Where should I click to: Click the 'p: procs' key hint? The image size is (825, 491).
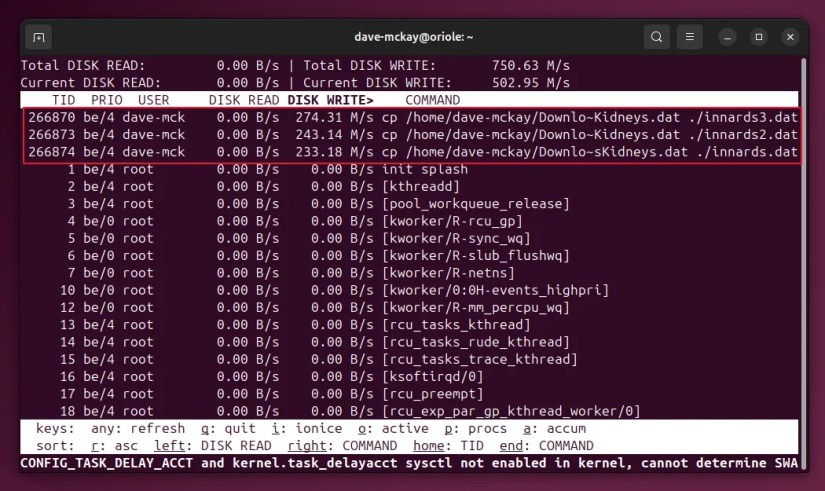click(476, 429)
